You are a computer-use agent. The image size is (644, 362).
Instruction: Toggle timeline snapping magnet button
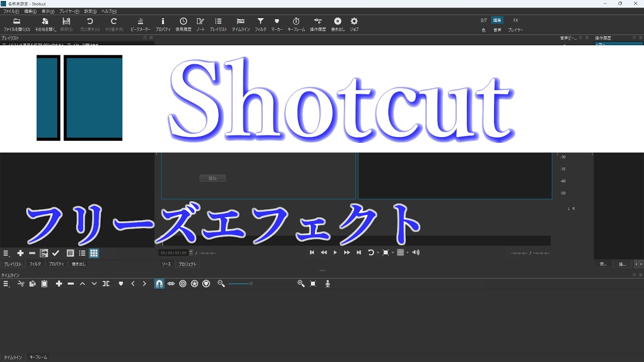(159, 284)
